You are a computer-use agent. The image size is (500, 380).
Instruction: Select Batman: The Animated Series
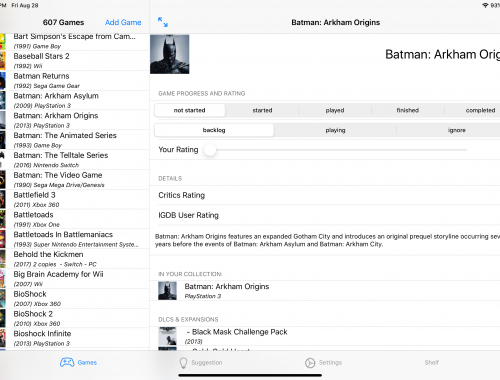point(74,140)
